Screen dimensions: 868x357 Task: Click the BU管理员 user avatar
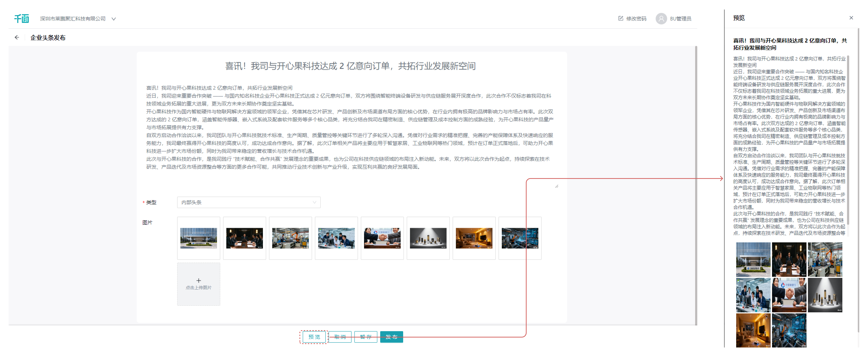pos(661,18)
